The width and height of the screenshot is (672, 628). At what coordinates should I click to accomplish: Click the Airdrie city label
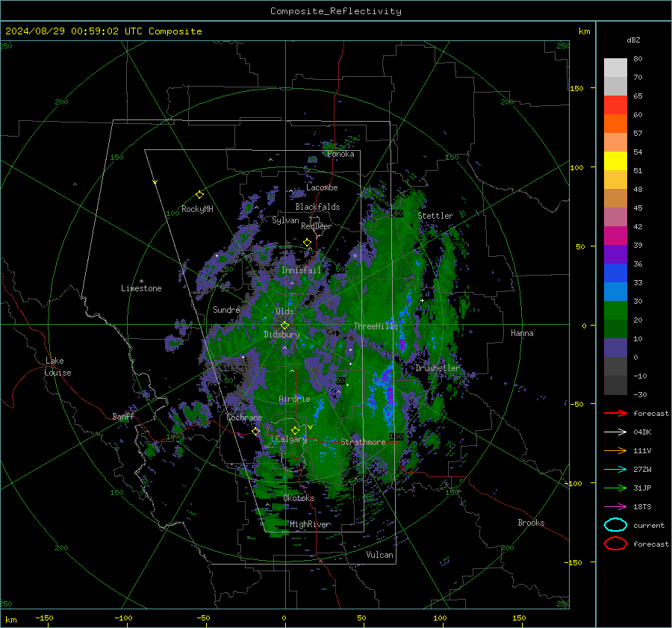(294, 399)
